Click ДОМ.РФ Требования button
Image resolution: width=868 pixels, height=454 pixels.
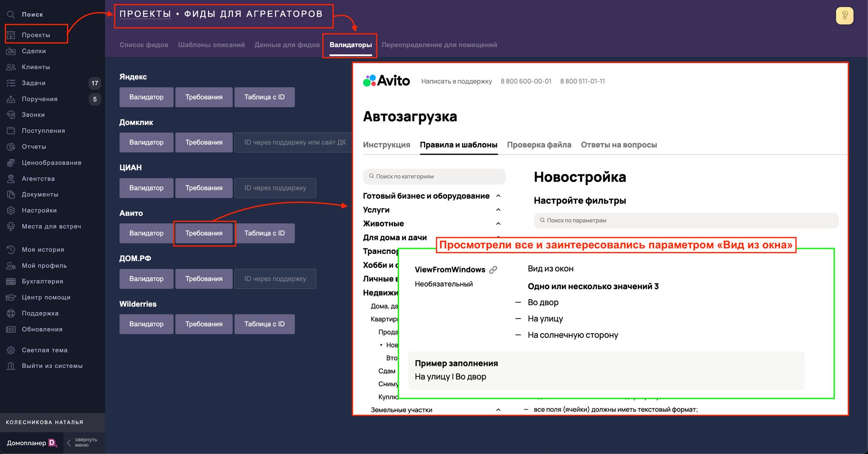[204, 279]
